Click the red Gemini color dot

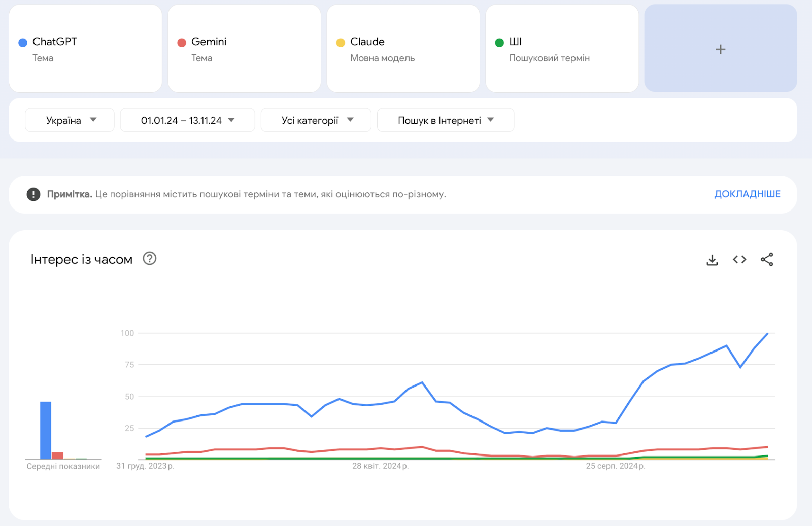click(x=182, y=43)
